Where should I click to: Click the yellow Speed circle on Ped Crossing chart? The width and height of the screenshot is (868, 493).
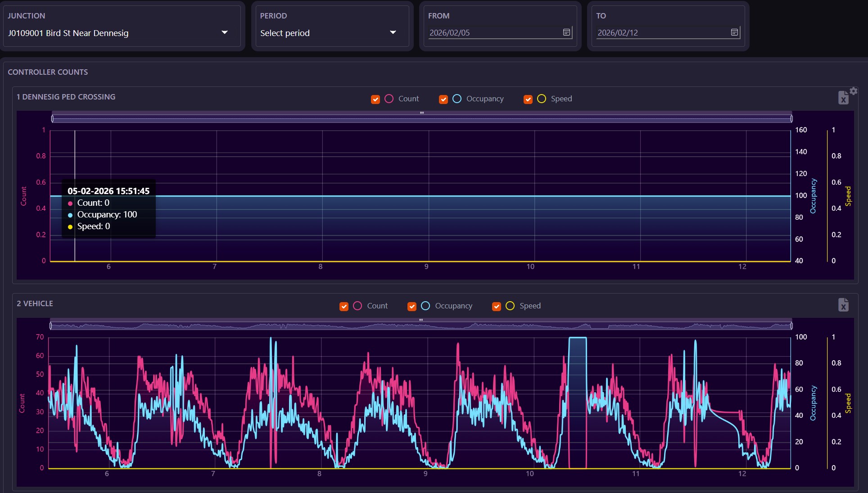click(542, 99)
